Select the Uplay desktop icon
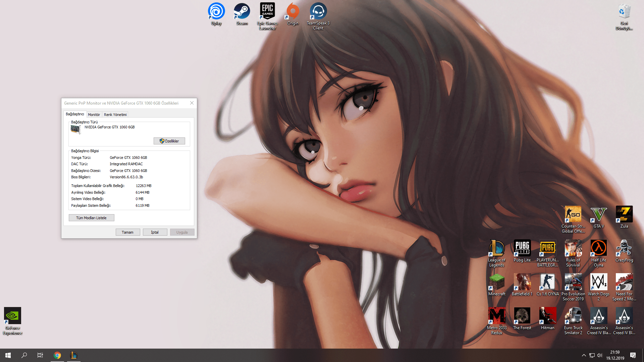644x362 pixels. pos(216,12)
